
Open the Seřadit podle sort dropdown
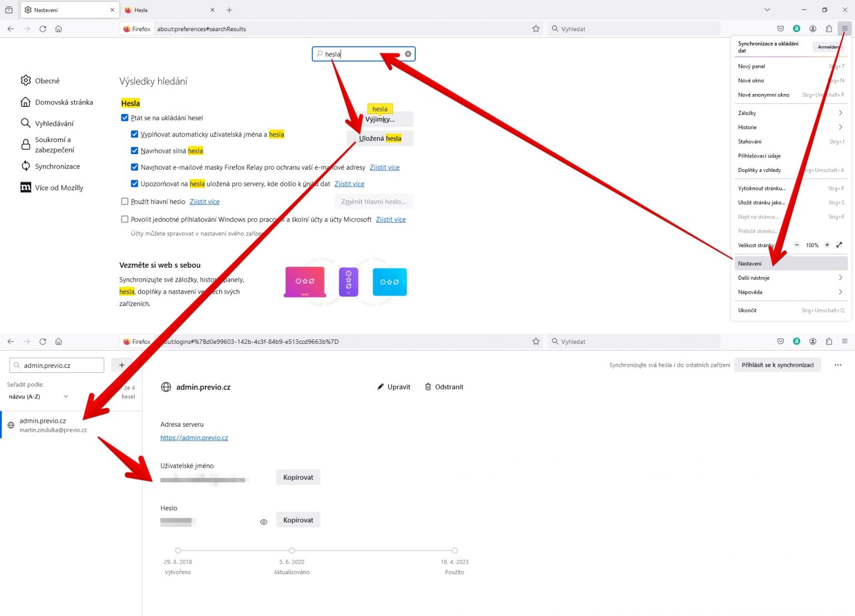click(x=38, y=396)
